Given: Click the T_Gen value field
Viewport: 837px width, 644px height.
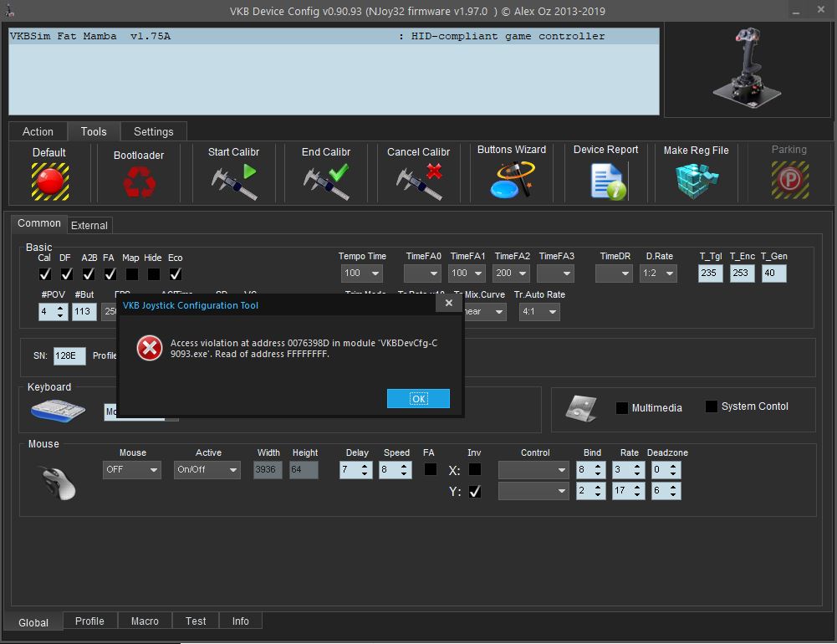Looking at the screenshot, I should pyautogui.click(x=774, y=273).
